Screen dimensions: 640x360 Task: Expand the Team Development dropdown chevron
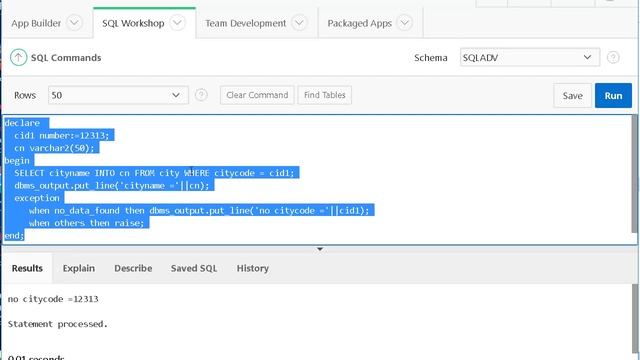click(299, 23)
